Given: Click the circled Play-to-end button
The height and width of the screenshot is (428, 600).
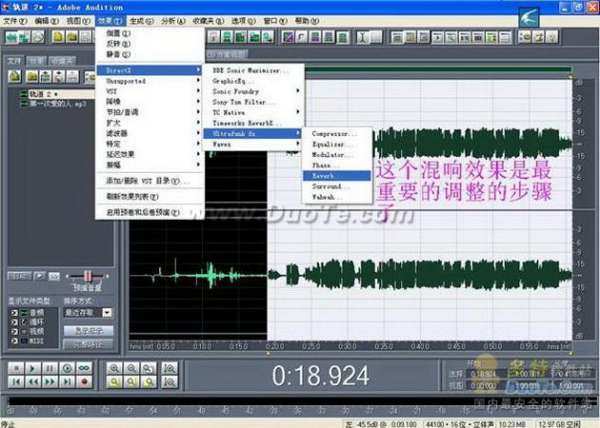Looking at the screenshot, I should coord(67,368).
